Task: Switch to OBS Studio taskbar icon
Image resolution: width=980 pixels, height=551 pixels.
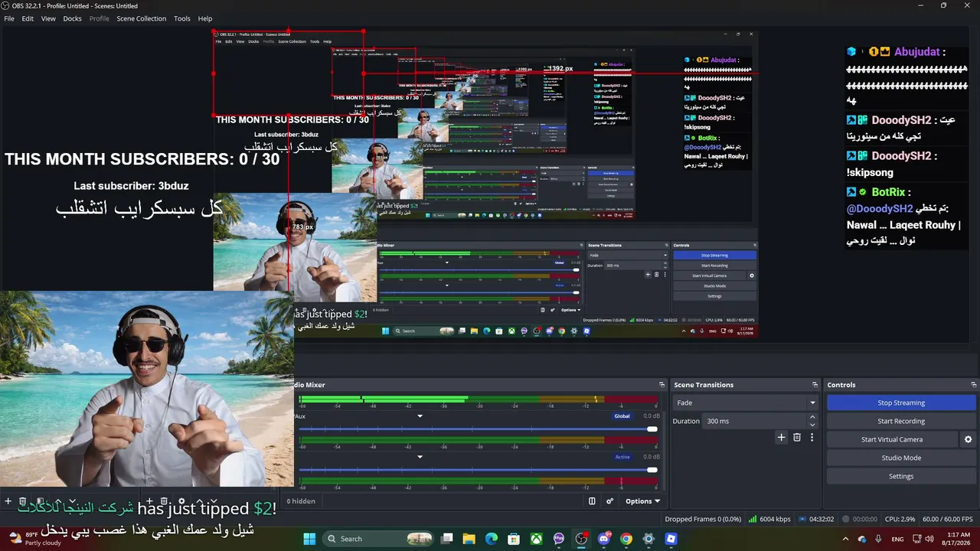Action: (581, 539)
